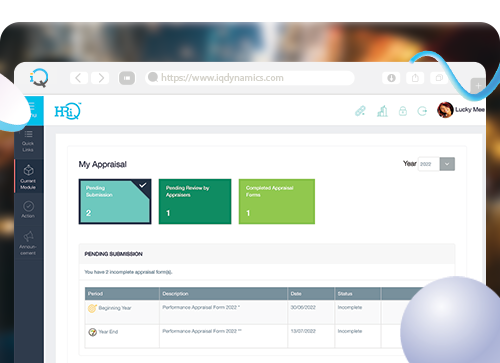Open Quick Links in sidebar

click(x=28, y=141)
